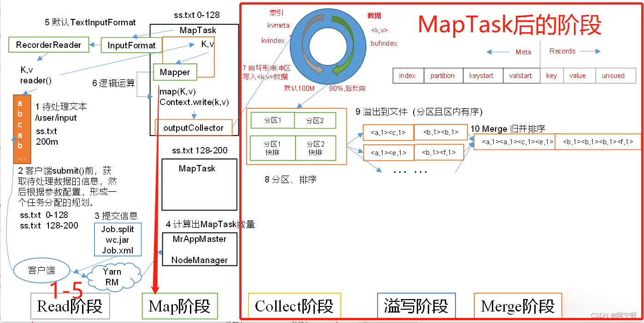Open the Job.split wc.jar Job.xml box
Viewport: 644px width, 323px height.
pos(118,239)
